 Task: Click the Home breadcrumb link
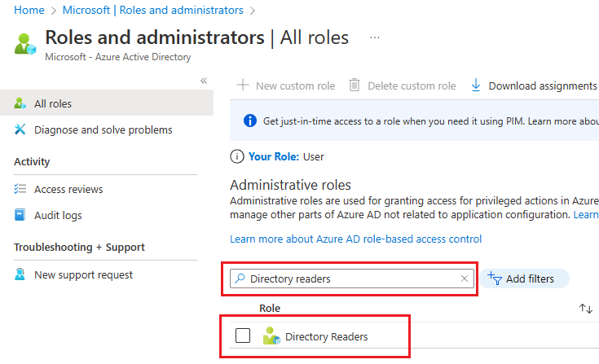pos(29,11)
